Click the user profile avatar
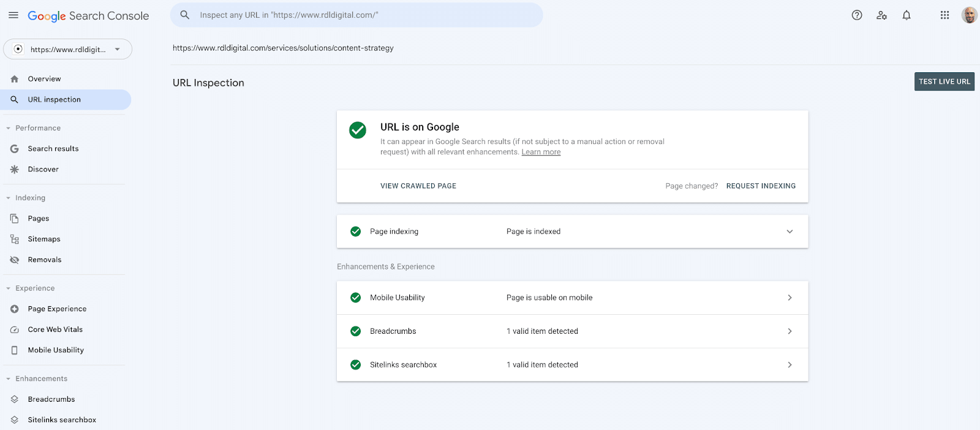The height and width of the screenshot is (430, 980). 969,15
